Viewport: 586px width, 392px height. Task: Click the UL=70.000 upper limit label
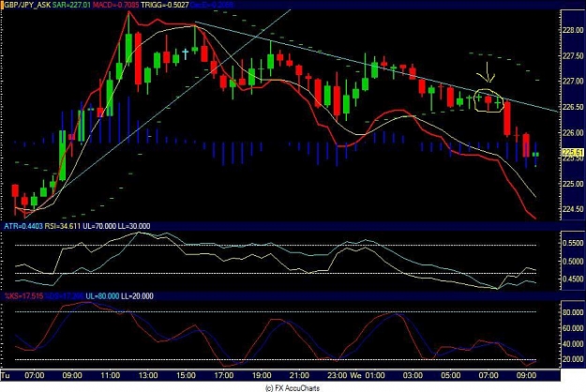pos(99,226)
